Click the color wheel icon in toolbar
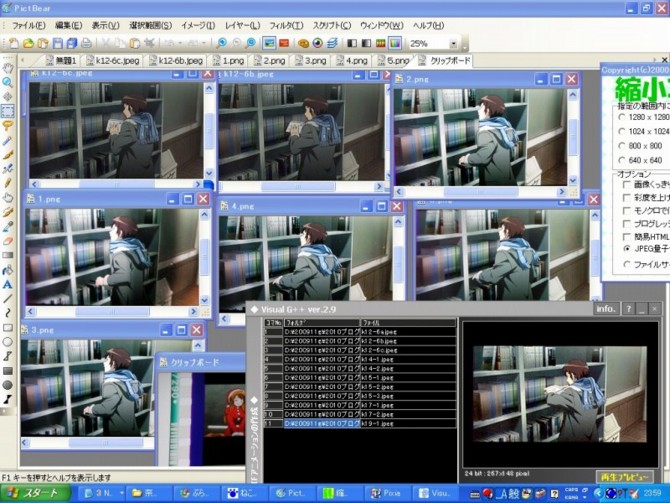 (x=317, y=43)
